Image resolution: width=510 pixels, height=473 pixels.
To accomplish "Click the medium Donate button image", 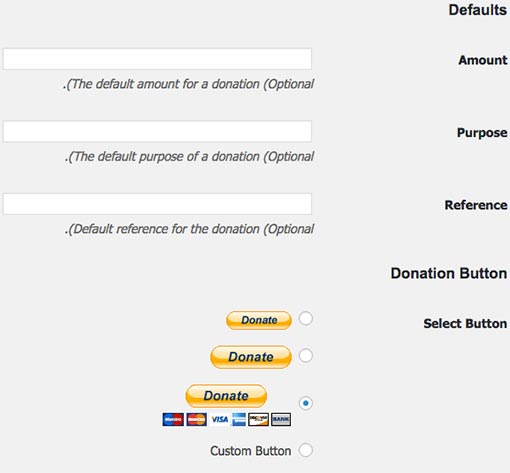I will [251, 357].
